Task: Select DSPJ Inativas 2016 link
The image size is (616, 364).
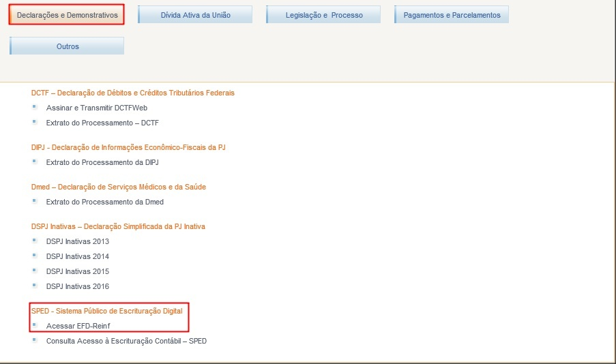Action: coord(77,287)
